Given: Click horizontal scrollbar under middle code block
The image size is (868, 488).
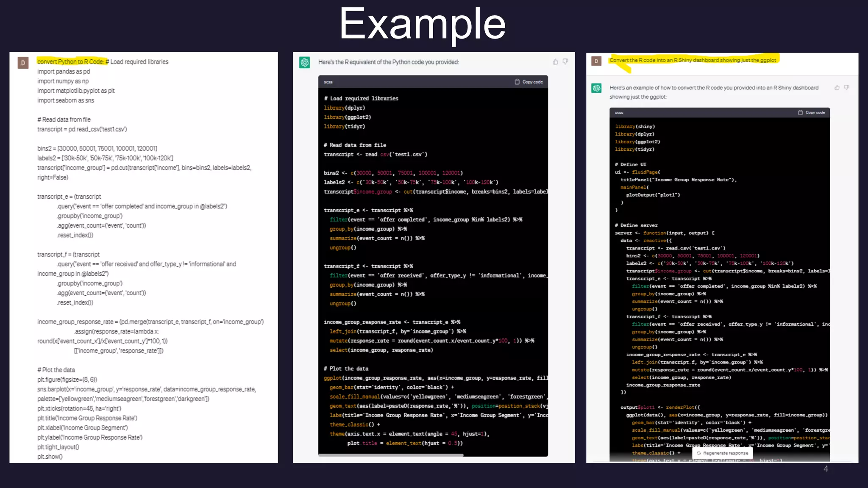Looking at the screenshot, I should pyautogui.click(x=391, y=455).
